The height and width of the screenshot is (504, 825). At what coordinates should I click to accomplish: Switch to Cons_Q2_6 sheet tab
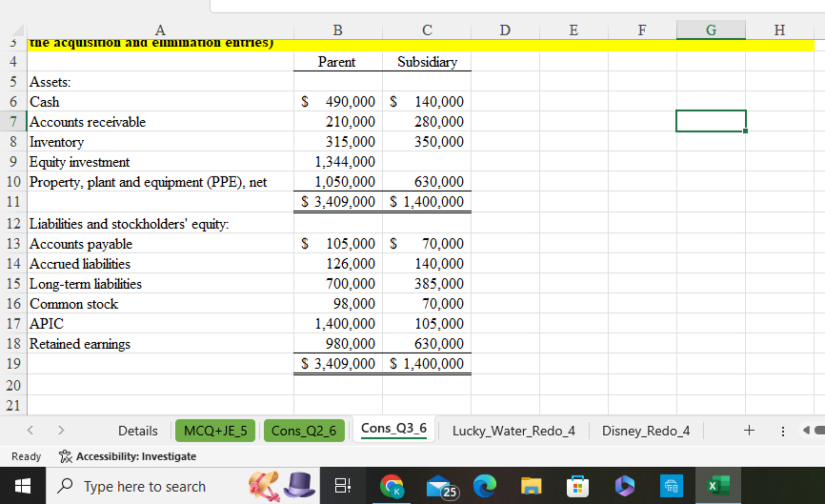point(304,431)
